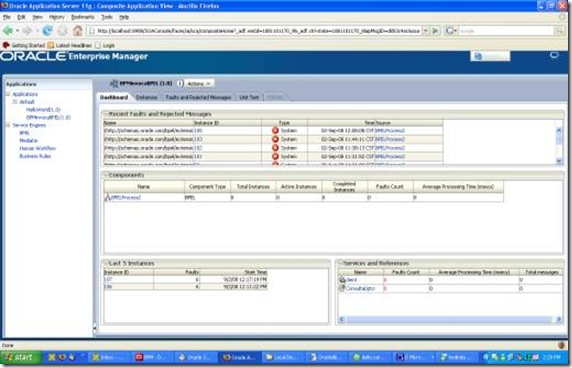Screen dimensions: 572x368
Task: Open the Business Rules engine link
Action: coord(35,156)
